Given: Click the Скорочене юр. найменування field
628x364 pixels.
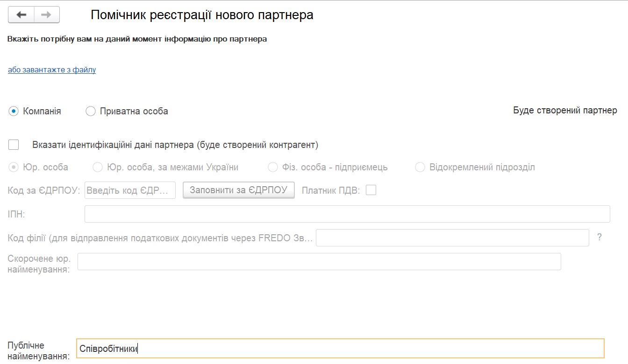Looking at the screenshot, I should [x=319, y=261].
